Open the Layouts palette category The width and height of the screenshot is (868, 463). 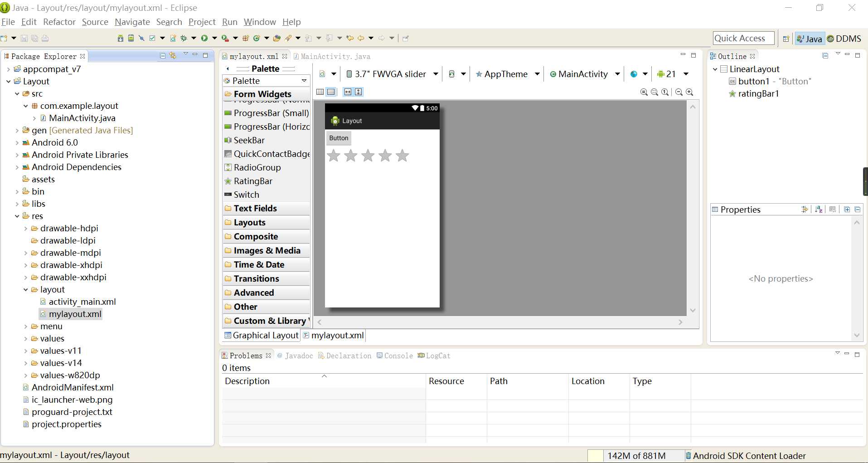(x=267, y=222)
